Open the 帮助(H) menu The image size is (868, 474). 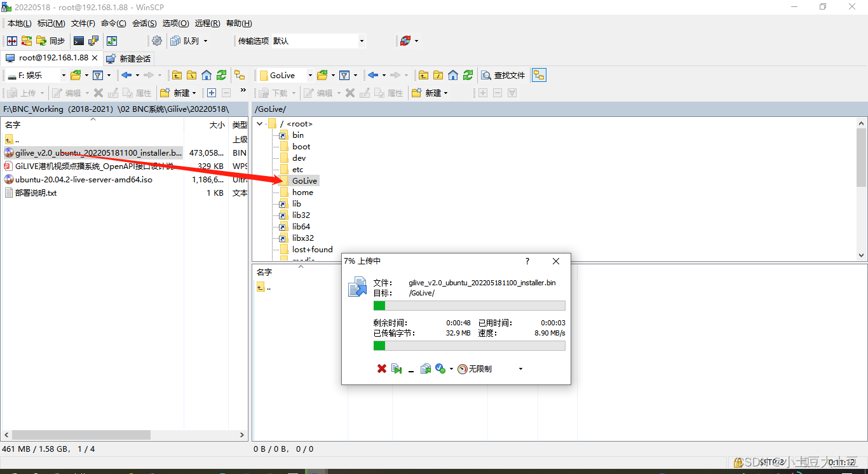(x=239, y=24)
